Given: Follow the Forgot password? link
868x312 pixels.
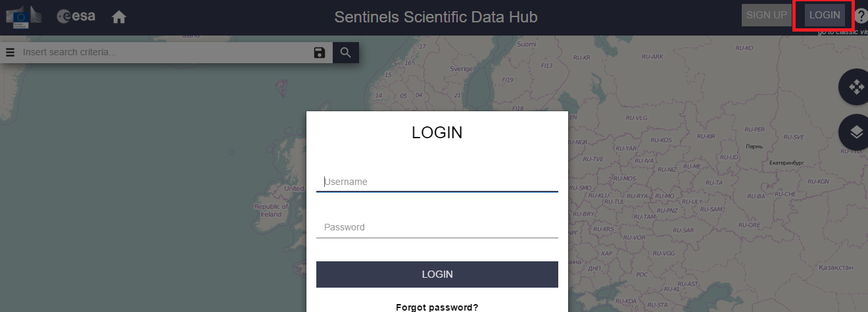Looking at the screenshot, I should [x=437, y=307].
